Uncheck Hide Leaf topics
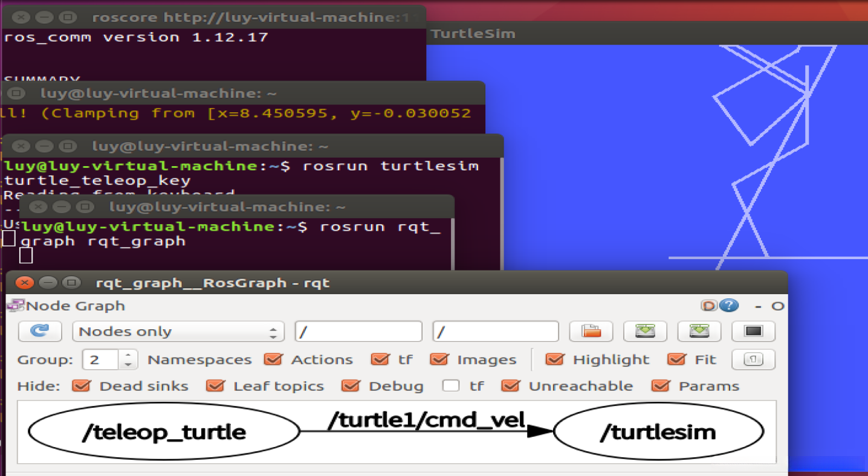This screenshot has width=868, height=476. (x=215, y=386)
